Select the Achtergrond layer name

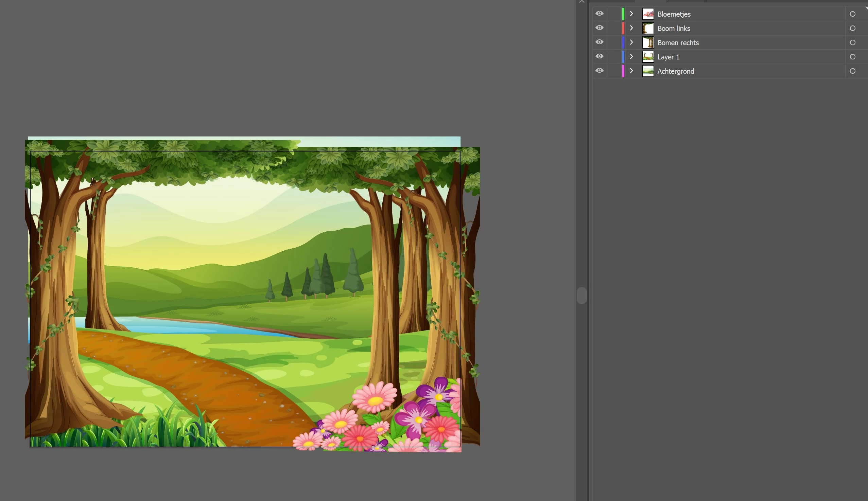676,71
